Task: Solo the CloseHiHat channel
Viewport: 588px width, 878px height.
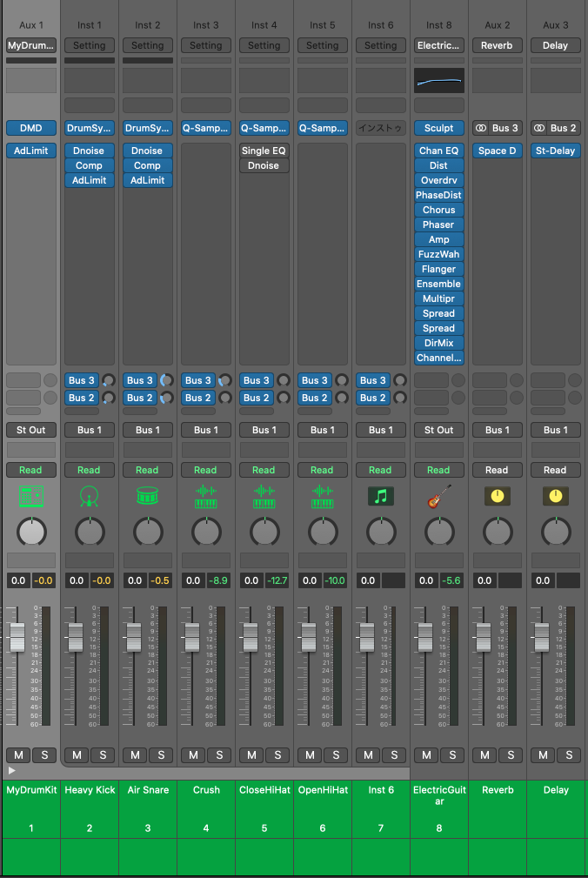Action: click(x=277, y=754)
